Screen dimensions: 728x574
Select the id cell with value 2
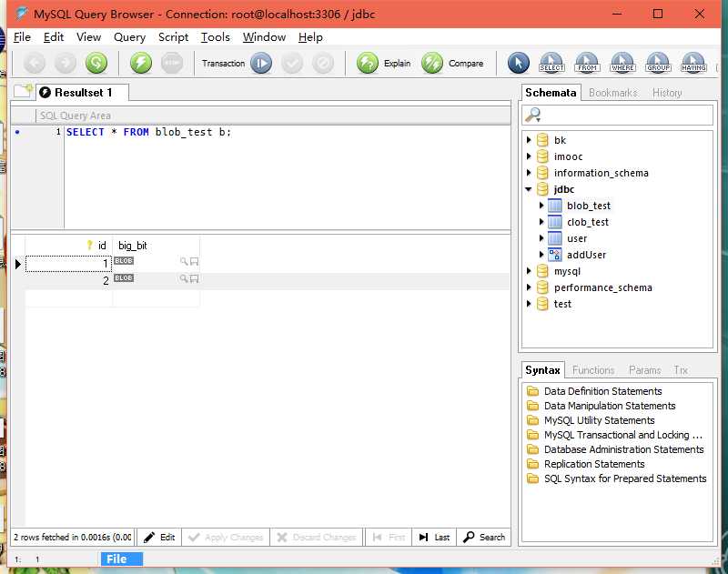69,280
